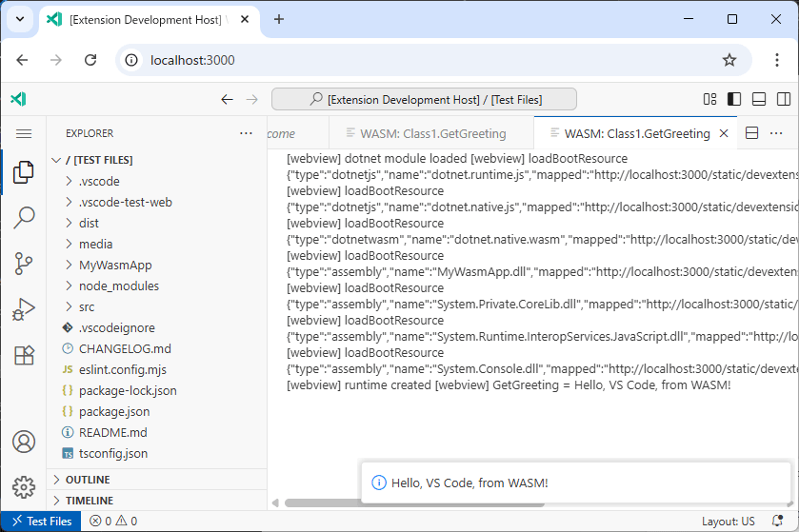
Task: Switch to the partially hidden Welcome tab
Action: pos(297,133)
